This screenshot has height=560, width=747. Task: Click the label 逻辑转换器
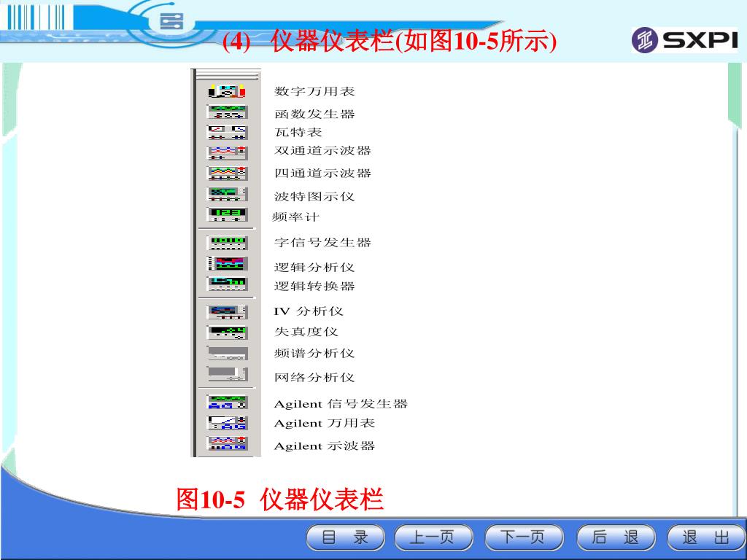click(x=314, y=286)
